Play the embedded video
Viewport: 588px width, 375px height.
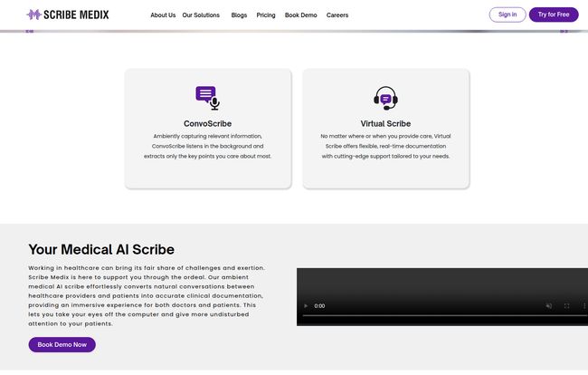(x=305, y=306)
